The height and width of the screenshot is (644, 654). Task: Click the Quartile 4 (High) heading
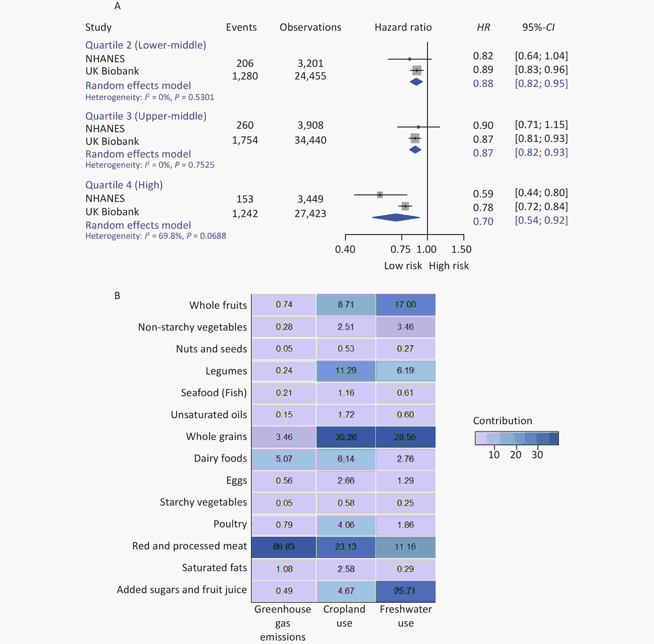pyautogui.click(x=124, y=185)
